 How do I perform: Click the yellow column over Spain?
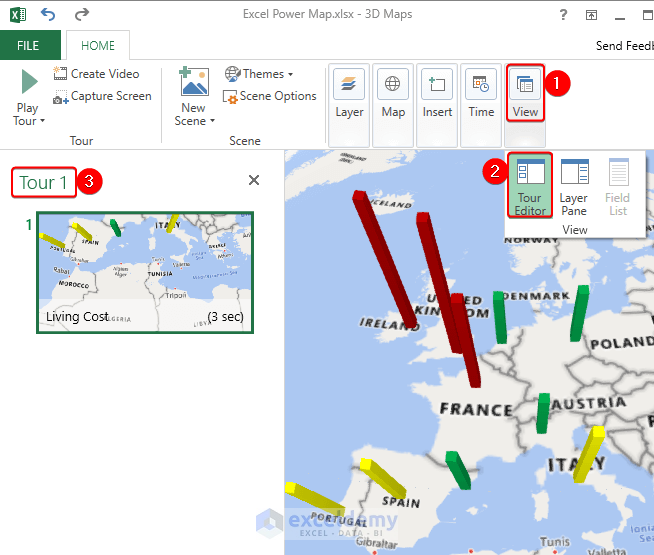[383, 479]
